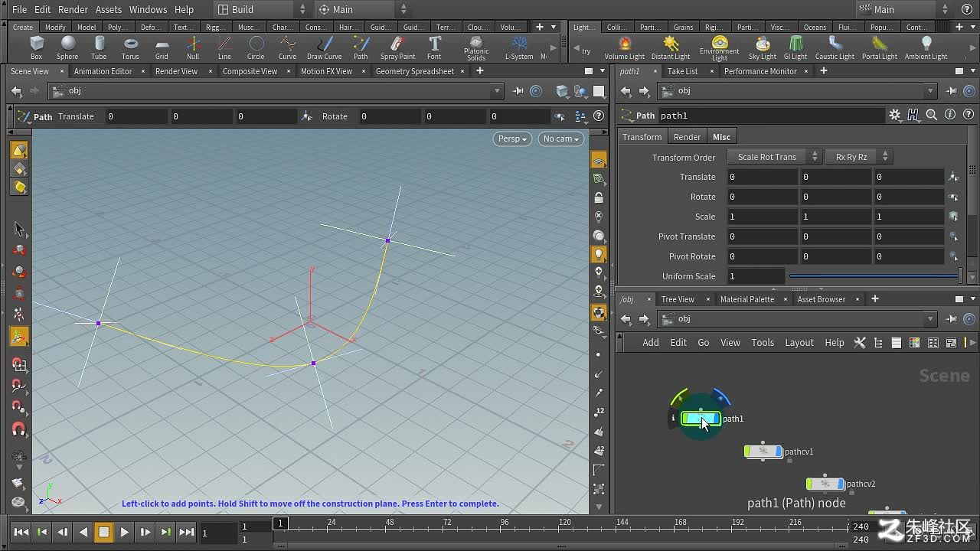Pick the Tube shelf tool
This screenshot has height=551, width=980.
click(x=99, y=48)
